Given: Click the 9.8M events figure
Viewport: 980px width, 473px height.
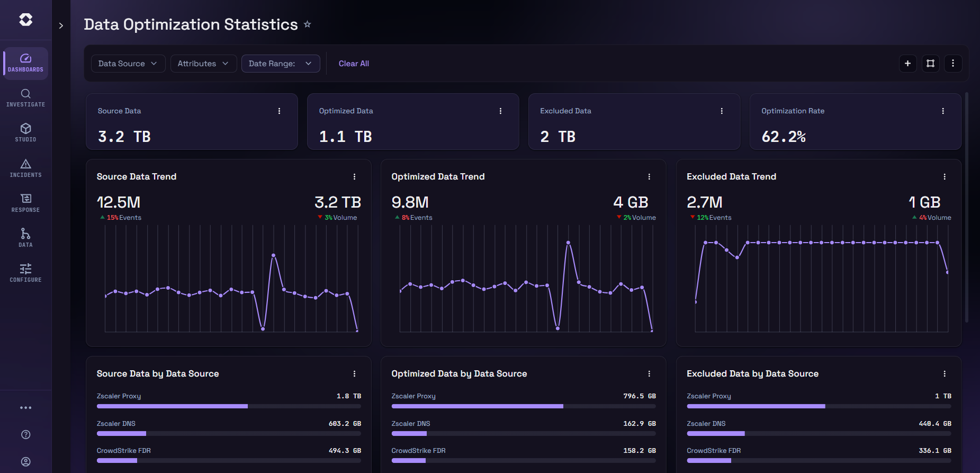Looking at the screenshot, I should [x=410, y=202].
